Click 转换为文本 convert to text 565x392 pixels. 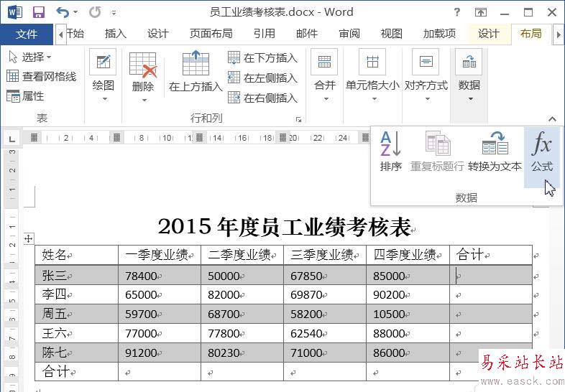click(x=495, y=151)
